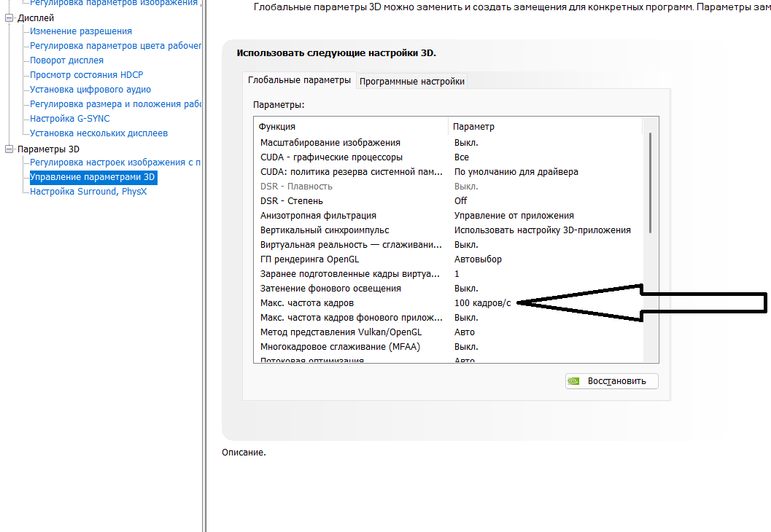Screen dimensions: 771x532
Task: Select Многокадровое сглаживание (MFAA) row
Action: 447,347
